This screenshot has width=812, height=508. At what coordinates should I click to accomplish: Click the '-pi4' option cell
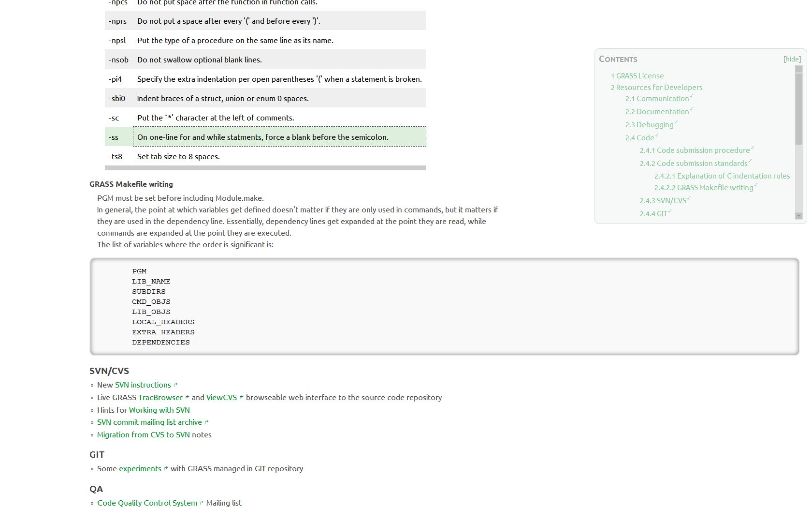pyautogui.click(x=118, y=79)
